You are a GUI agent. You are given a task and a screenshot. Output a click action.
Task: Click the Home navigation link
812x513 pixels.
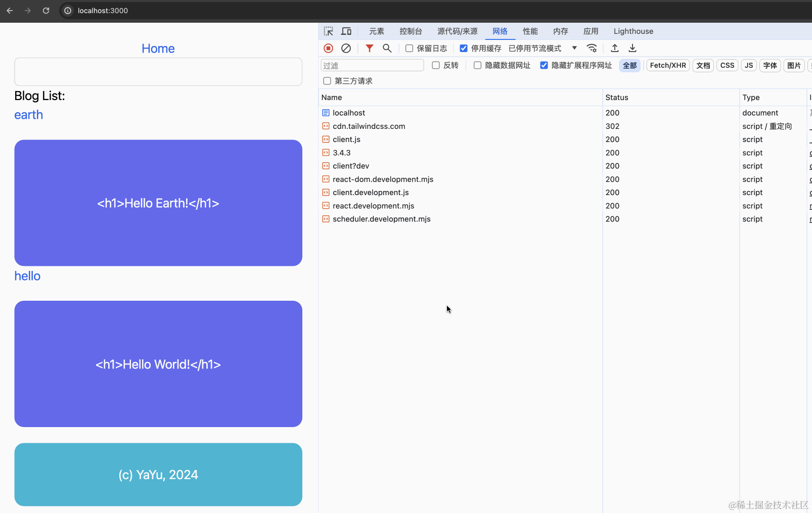(x=158, y=48)
